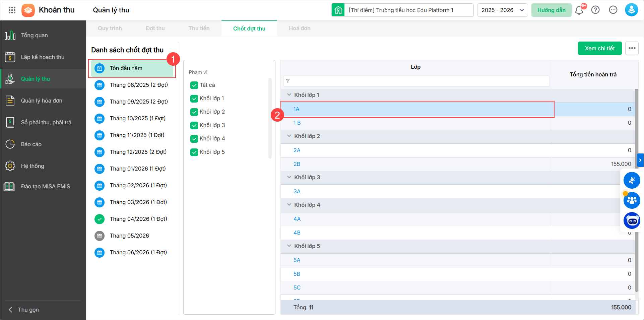Screen dimensions: 644x320
Task: Click the blue pin floating button
Action: [632, 180]
